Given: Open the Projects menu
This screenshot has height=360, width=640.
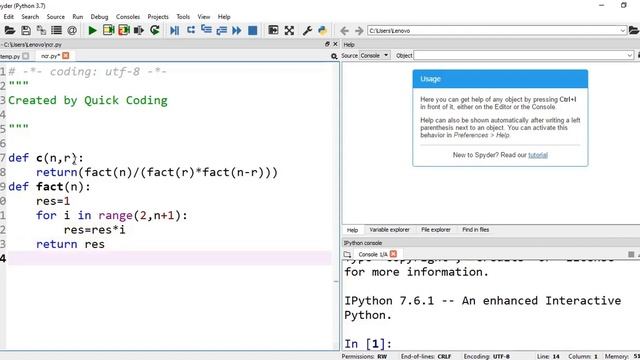Looking at the screenshot, I should pos(158,17).
